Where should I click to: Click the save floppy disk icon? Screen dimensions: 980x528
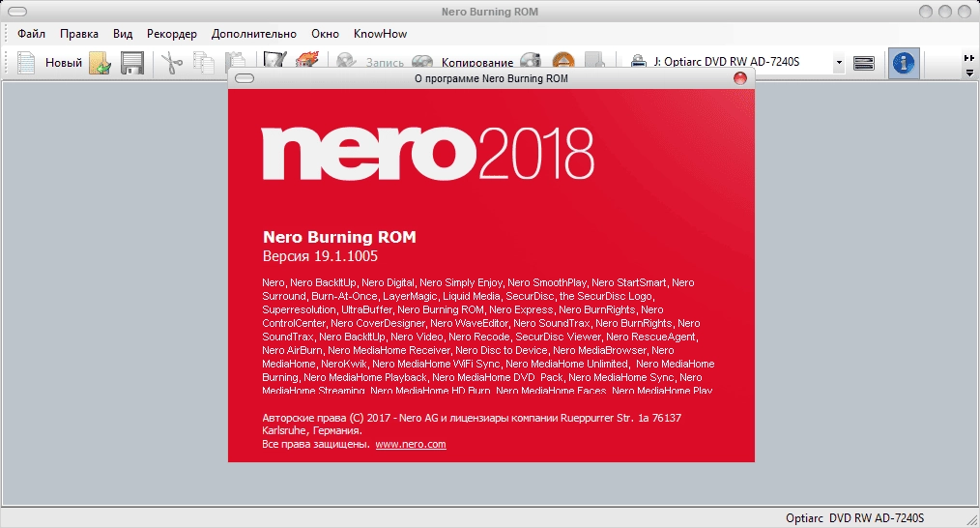tap(131, 63)
